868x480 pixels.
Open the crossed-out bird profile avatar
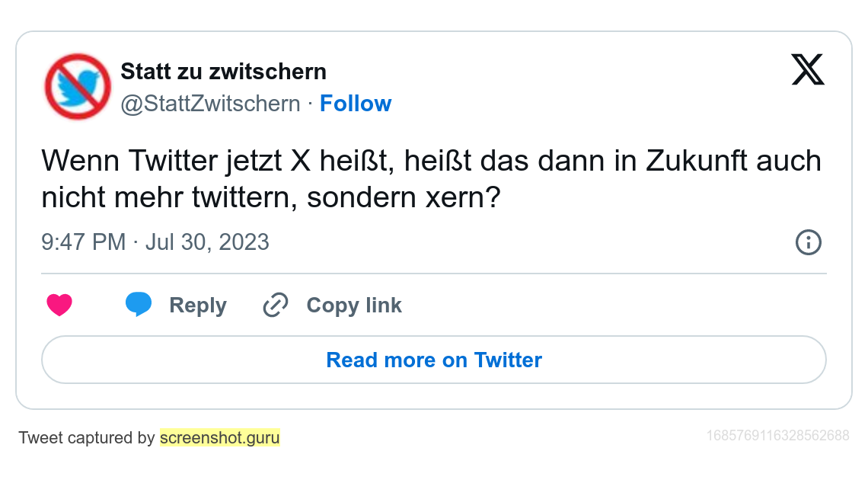click(78, 86)
